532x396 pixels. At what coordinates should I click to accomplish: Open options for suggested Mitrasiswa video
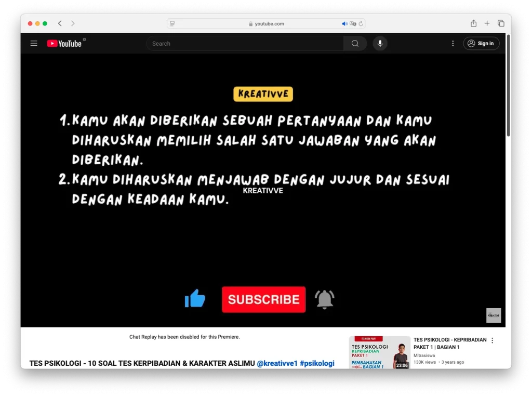tap(493, 340)
